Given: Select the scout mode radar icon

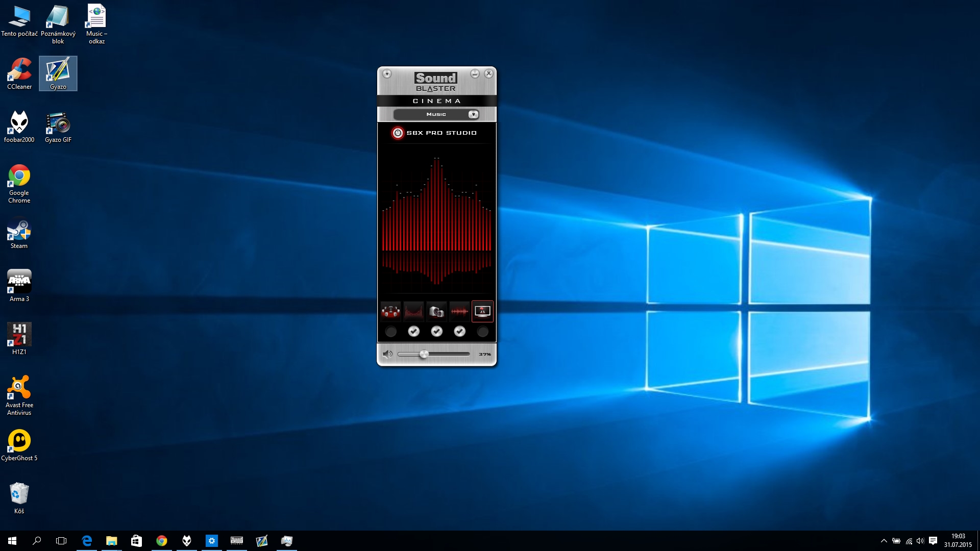Looking at the screenshot, I should [482, 311].
